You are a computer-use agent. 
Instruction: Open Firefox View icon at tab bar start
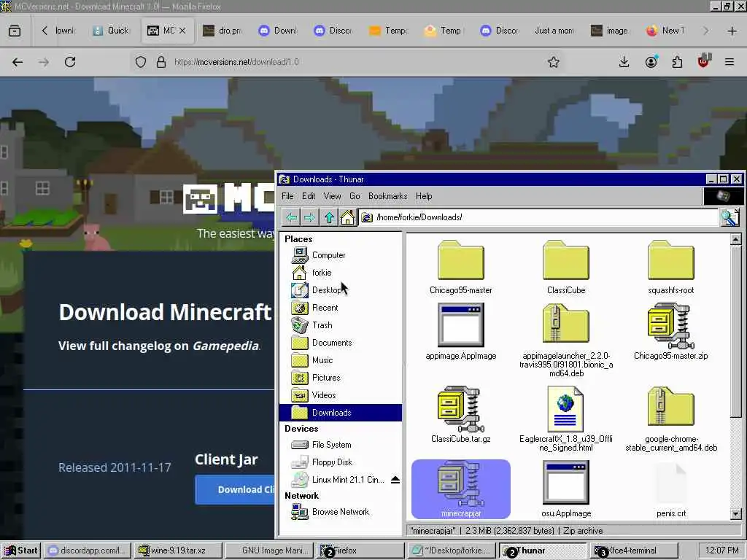(x=15, y=31)
